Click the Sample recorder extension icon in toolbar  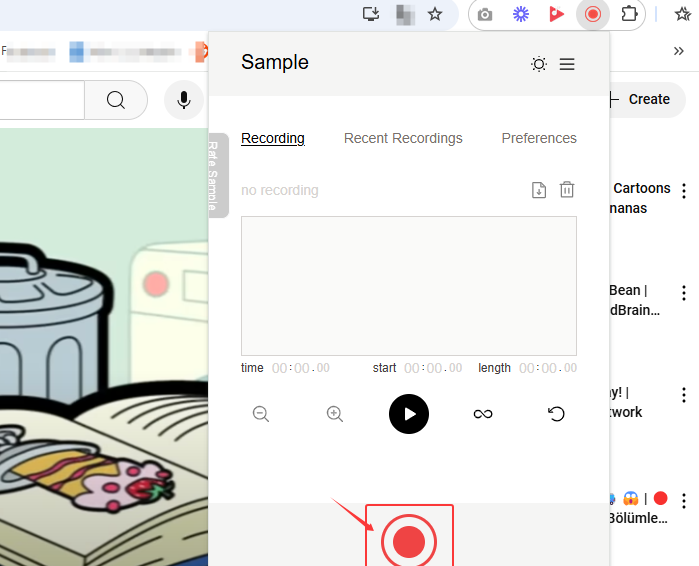[592, 14]
